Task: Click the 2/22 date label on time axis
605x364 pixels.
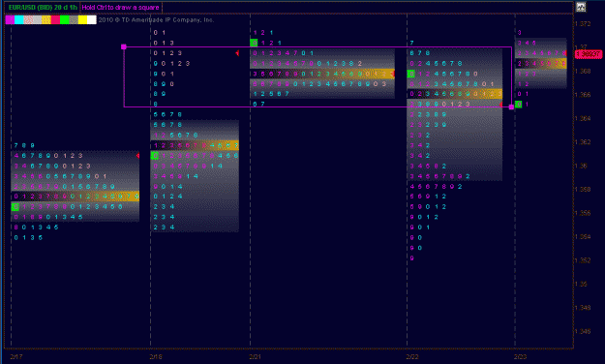Action: click(412, 356)
